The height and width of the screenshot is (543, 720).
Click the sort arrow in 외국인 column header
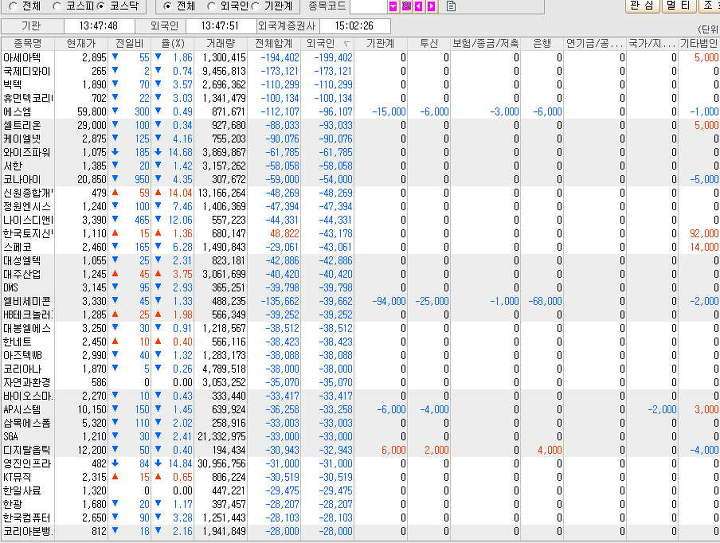(347, 44)
